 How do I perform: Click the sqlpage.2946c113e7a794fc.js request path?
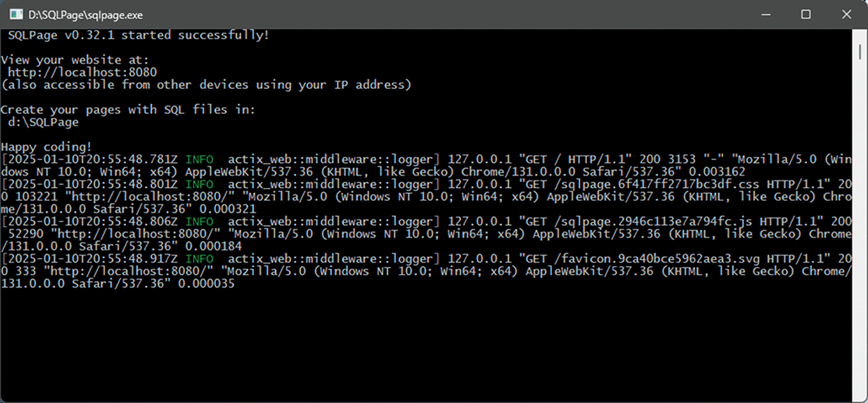[653, 222]
